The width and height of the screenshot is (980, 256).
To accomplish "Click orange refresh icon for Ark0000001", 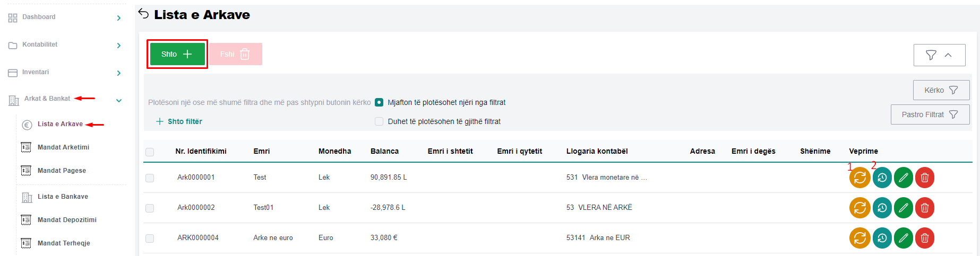I will pyautogui.click(x=859, y=178).
